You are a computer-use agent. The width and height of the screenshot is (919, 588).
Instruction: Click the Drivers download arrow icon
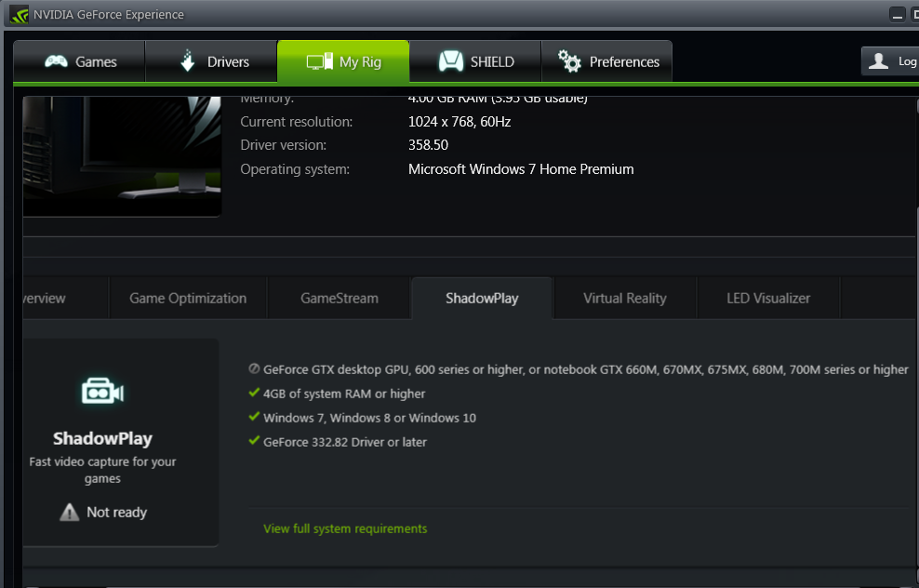tap(188, 60)
